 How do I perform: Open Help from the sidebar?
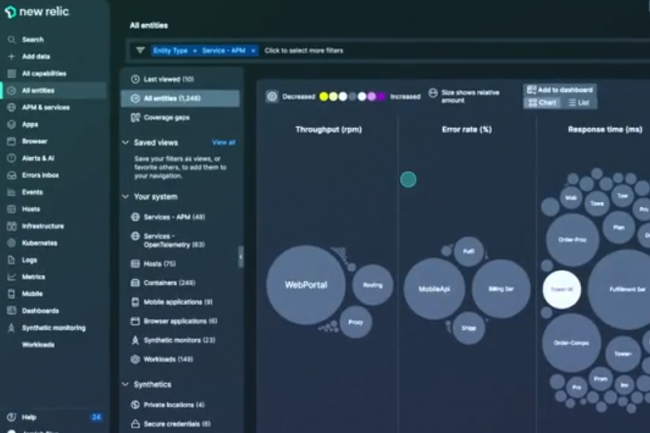pyautogui.click(x=11, y=416)
